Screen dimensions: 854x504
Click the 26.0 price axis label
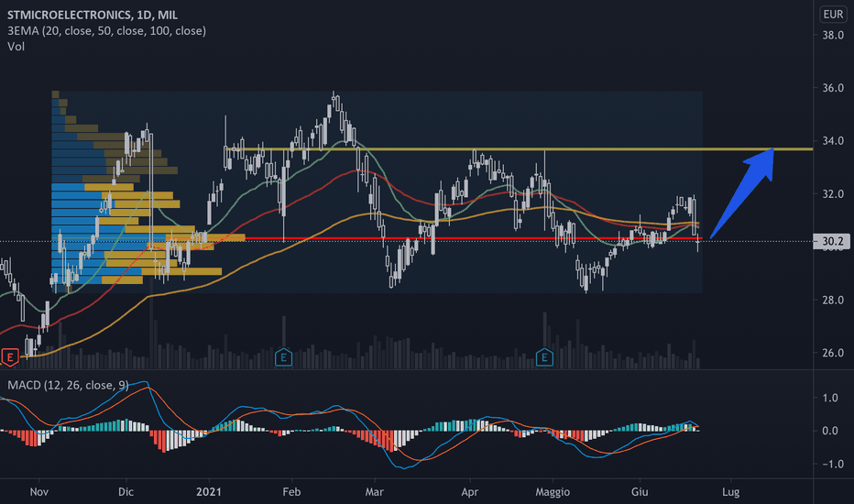[833, 353]
